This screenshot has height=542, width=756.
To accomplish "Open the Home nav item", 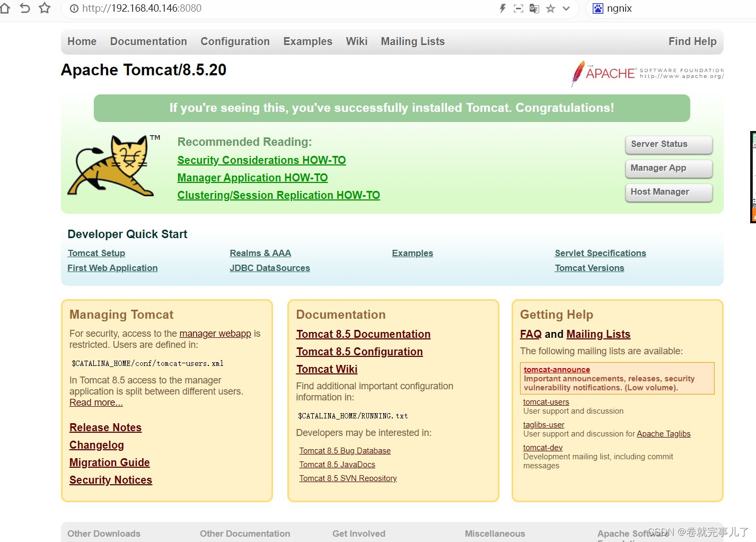I will pos(82,41).
